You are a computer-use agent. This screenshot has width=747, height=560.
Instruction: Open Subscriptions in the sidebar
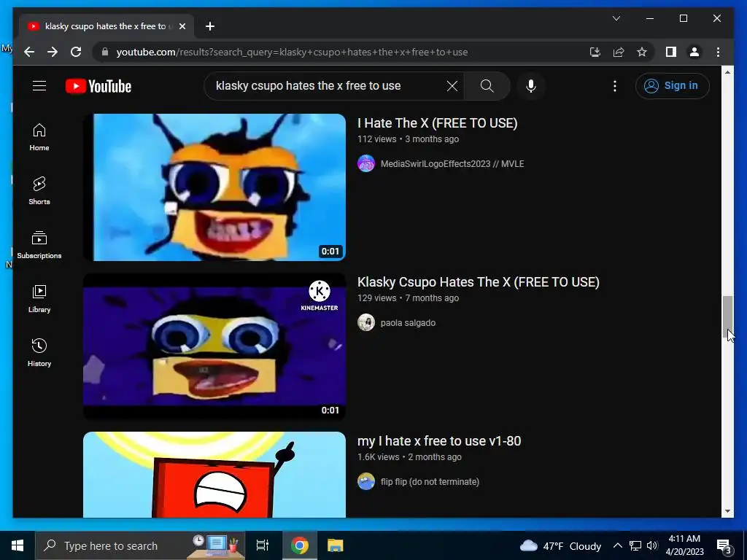(39, 245)
